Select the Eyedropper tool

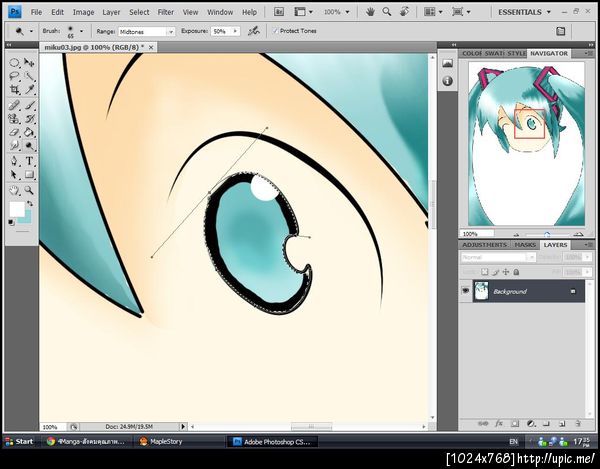click(29, 90)
